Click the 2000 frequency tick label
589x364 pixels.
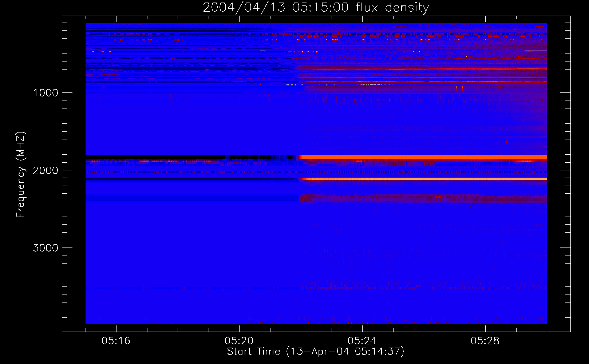click(x=46, y=170)
